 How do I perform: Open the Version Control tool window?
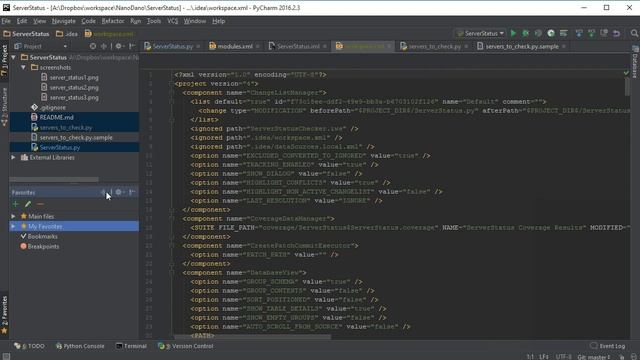[186, 346]
